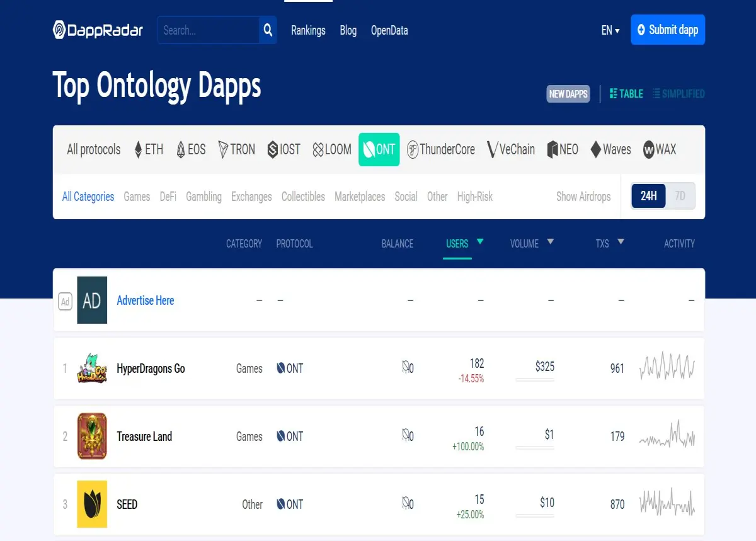The width and height of the screenshot is (756, 541).
Task: Open the HyperDragons Go dapp
Action: 151,368
